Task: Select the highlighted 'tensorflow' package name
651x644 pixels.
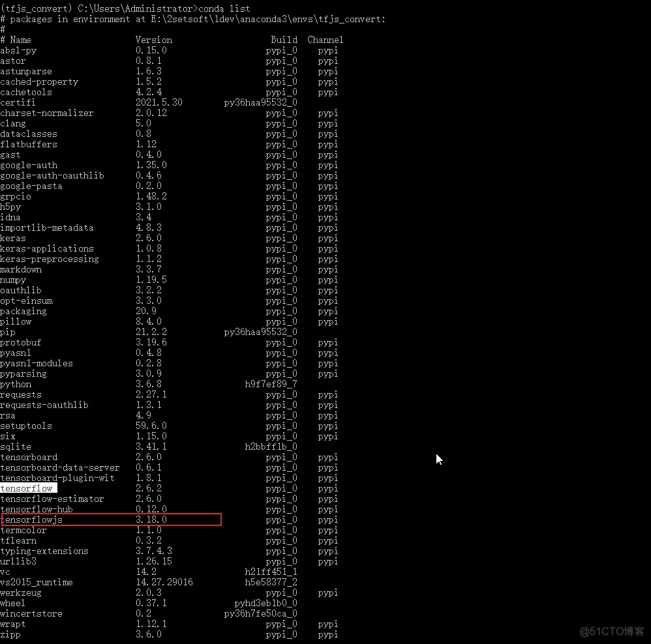Action: pos(27,489)
